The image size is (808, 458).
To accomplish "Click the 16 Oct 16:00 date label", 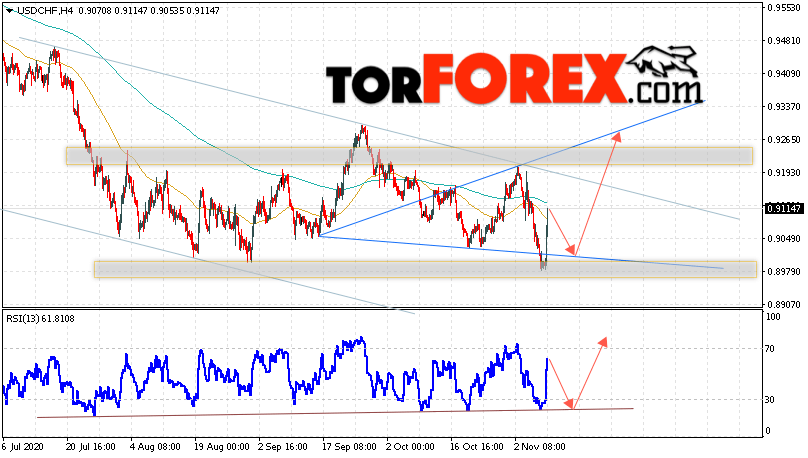I will [x=476, y=447].
